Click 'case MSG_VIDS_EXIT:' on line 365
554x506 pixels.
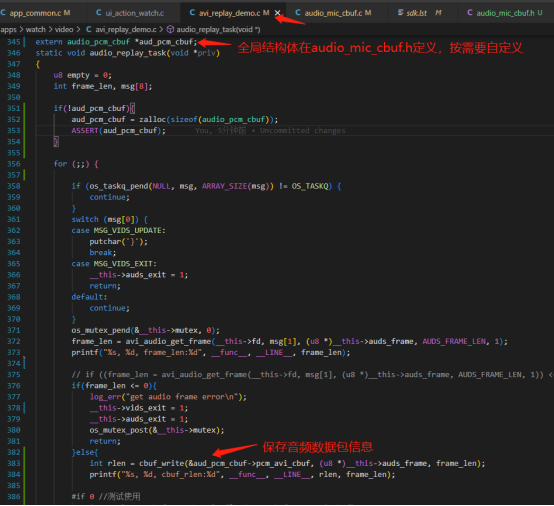(114, 264)
